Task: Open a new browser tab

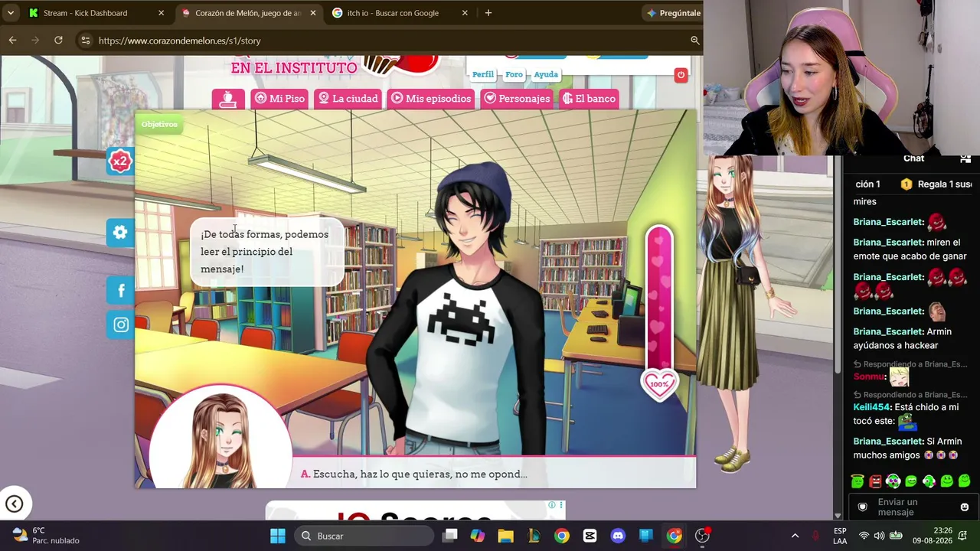Action: (x=488, y=13)
